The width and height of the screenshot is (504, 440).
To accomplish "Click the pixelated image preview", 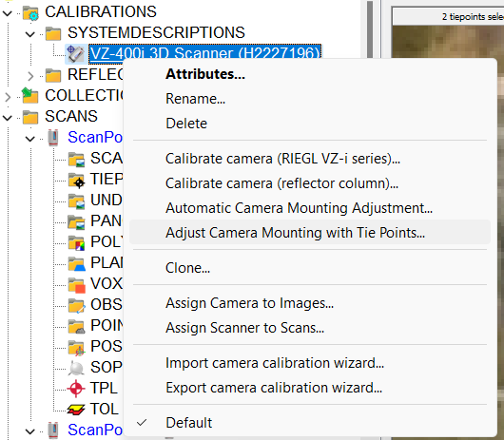I will 450,42.
